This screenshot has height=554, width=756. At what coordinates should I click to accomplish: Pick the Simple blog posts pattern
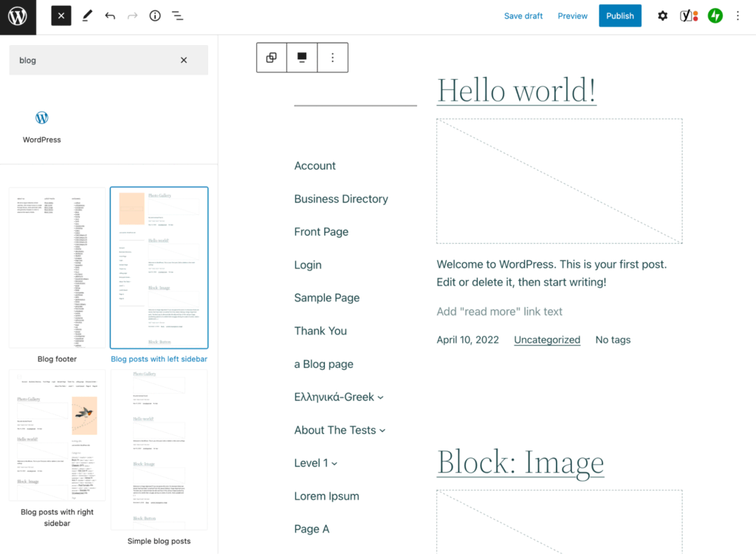click(x=159, y=450)
